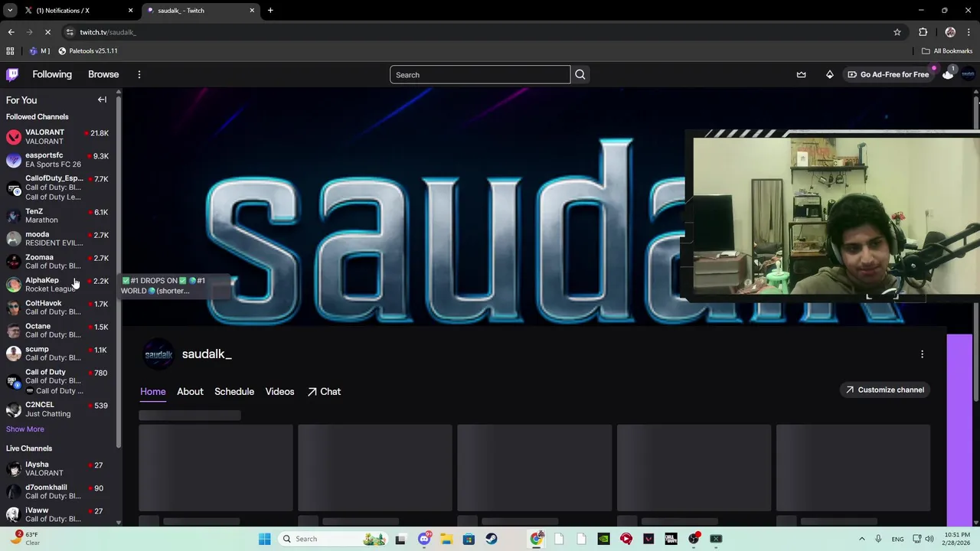Open the lAysha live channel
The height and width of the screenshot is (551, 980).
(57, 469)
